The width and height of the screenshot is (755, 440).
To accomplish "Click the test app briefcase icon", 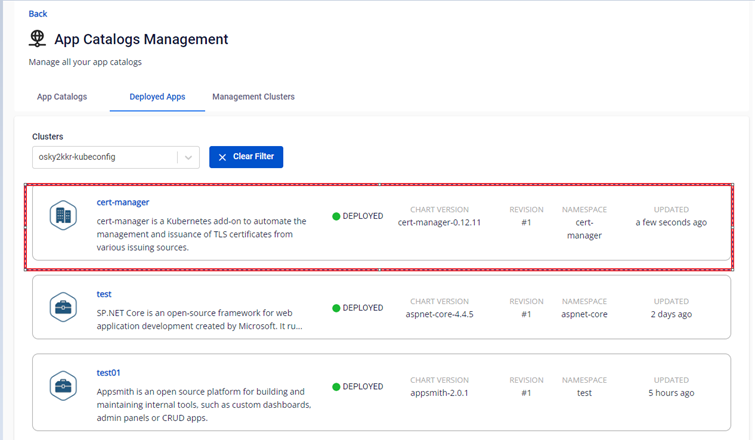I will [64, 307].
